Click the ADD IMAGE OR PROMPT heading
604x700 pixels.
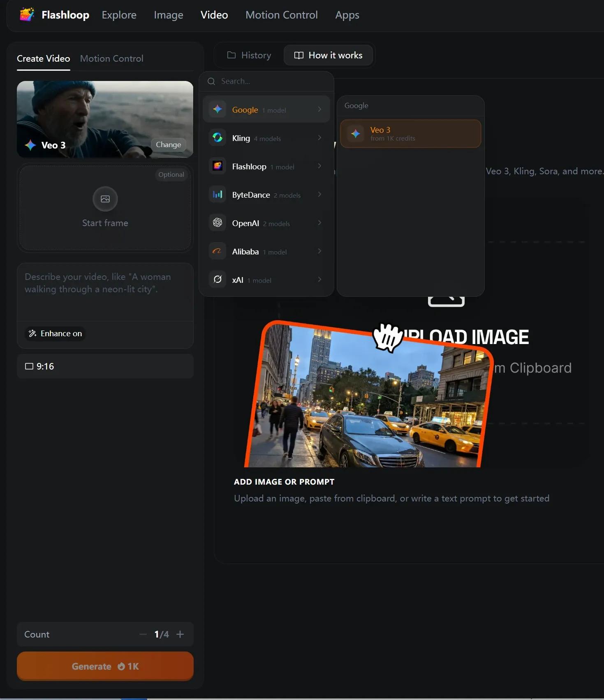[x=284, y=482]
